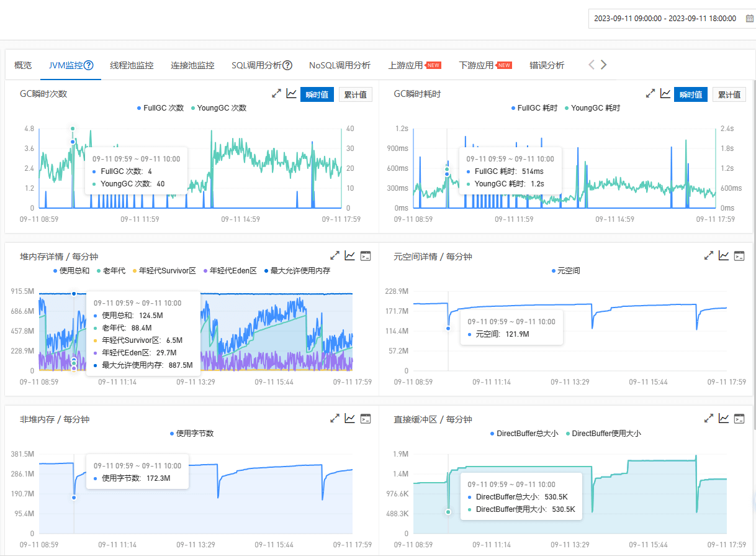The width and height of the screenshot is (756, 556).
Task: Open the NoSQL调用分析 tab
Action: click(340, 65)
